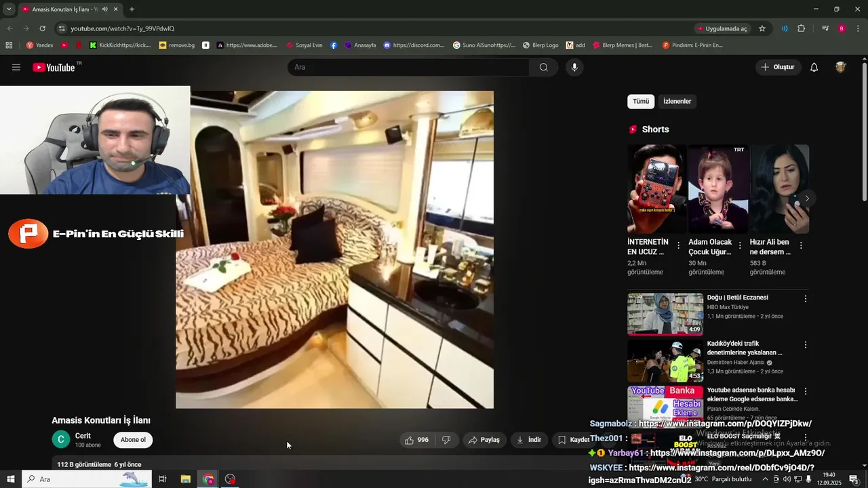Reload the page in Chrome
Screen dimensions: 868x488
42,28
